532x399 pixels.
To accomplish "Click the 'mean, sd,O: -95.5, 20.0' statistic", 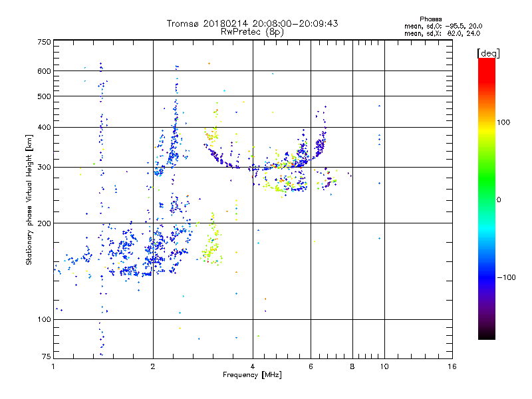I will (x=443, y=26).
